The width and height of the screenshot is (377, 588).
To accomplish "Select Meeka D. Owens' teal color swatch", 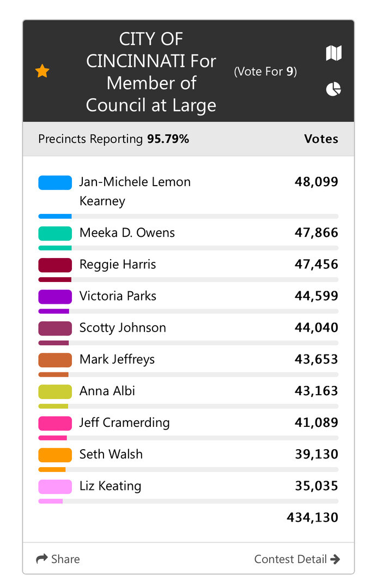I will click(x=55, y=233).
